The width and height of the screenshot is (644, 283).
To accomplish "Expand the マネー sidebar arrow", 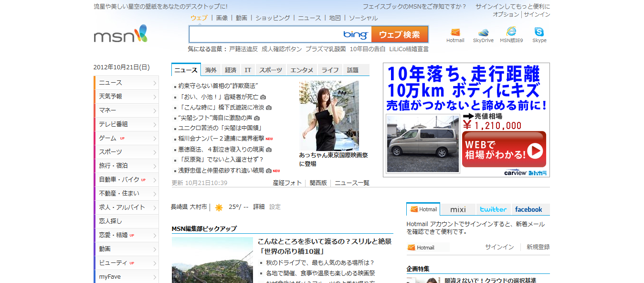I will click(155, 111).
